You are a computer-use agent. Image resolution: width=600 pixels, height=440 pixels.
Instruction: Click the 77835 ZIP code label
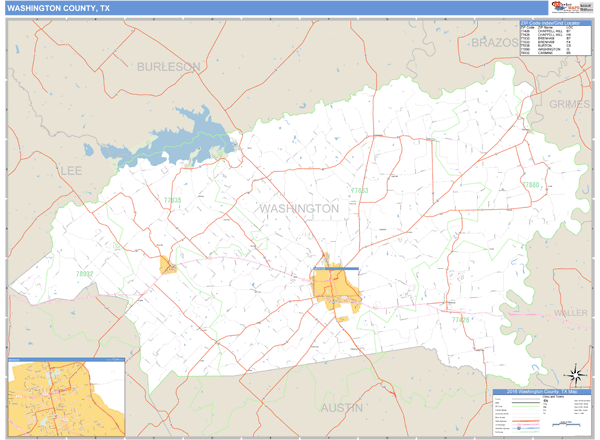pyautogui.click(x=173, y=200)
